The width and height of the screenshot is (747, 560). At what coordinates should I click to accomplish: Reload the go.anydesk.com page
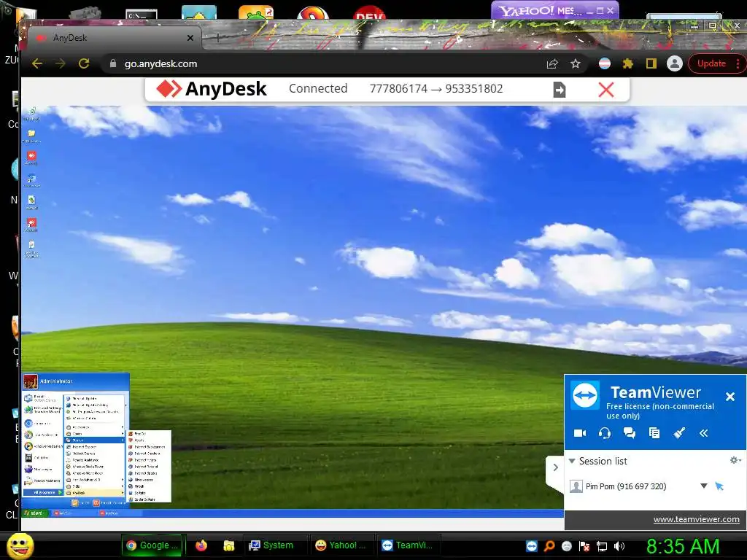[84, 64]
